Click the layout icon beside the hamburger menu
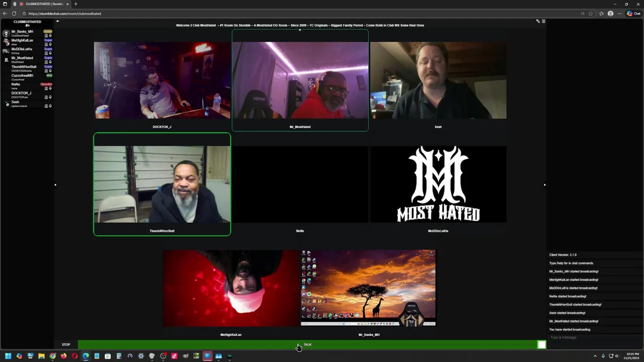Screen dimensions: 644x362 (x=538, y=21)
